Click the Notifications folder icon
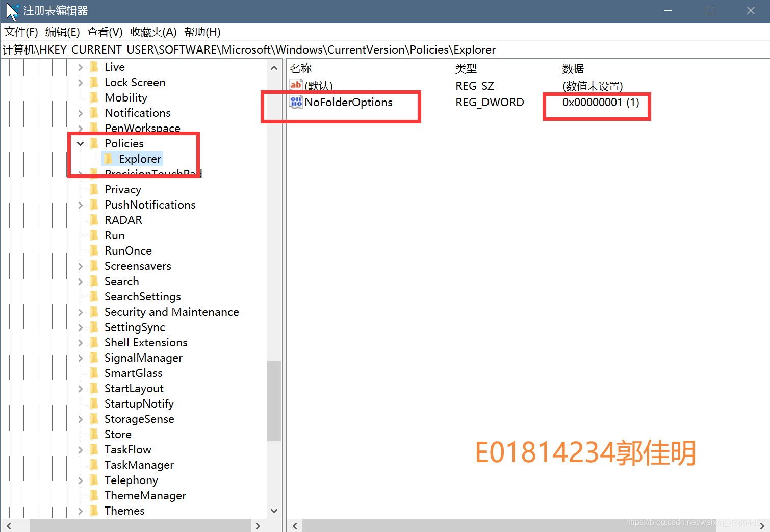Viewport: 770px width, 532px height. click(x=94, y=113)
